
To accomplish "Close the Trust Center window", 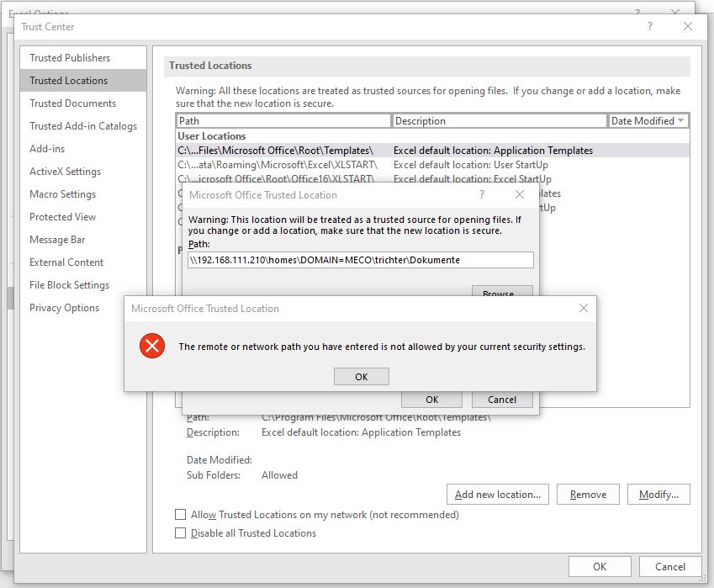I will [688, 26].
